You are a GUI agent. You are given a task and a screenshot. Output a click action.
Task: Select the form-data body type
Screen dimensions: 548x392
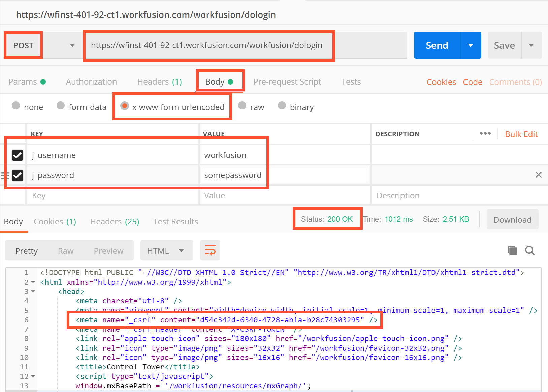[61, 106]
